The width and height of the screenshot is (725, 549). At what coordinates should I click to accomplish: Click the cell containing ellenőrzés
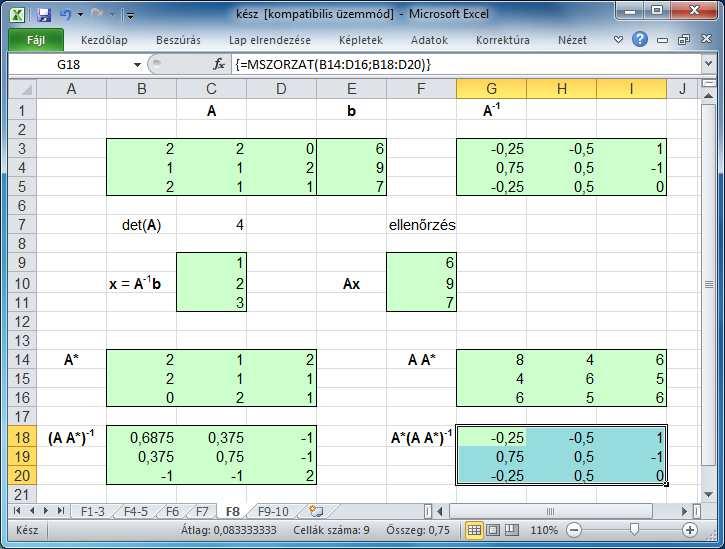422,225
